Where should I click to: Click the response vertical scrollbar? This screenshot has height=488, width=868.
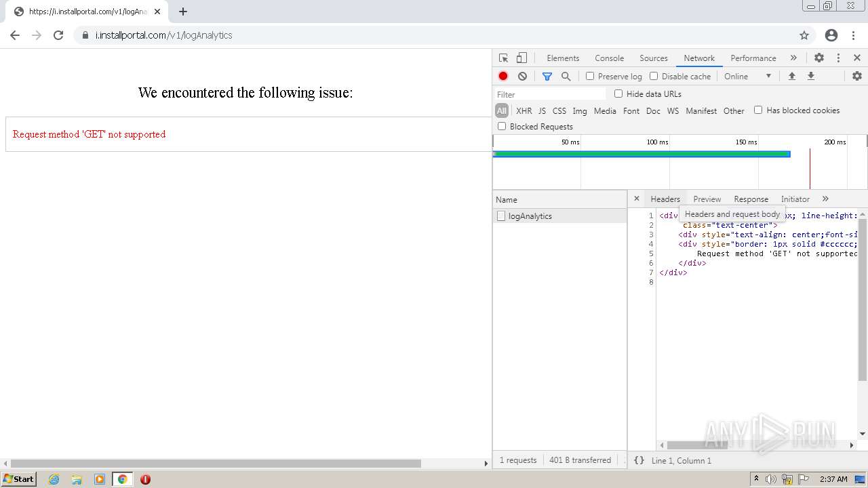pos(863,299)
